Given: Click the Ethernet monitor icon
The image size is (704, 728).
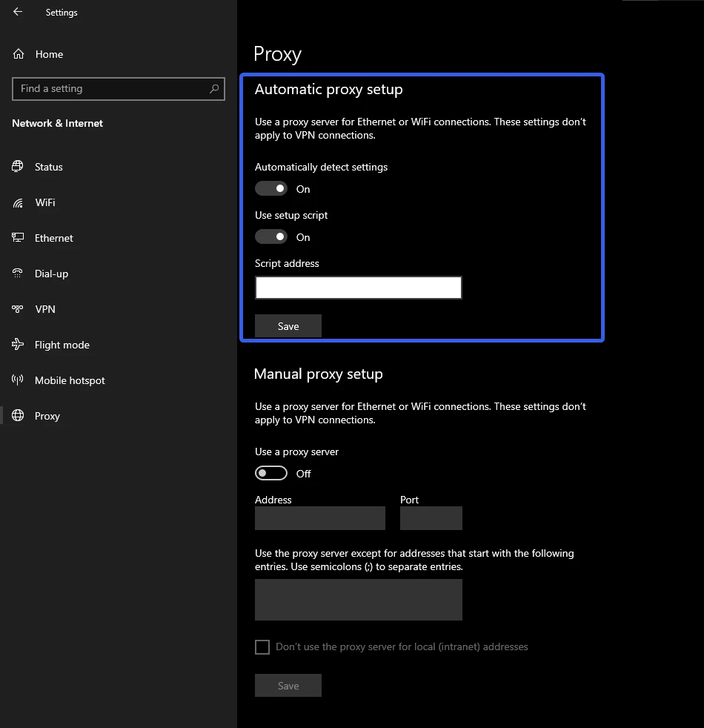Looking at the screenshot, I should [x=19, y=238].
